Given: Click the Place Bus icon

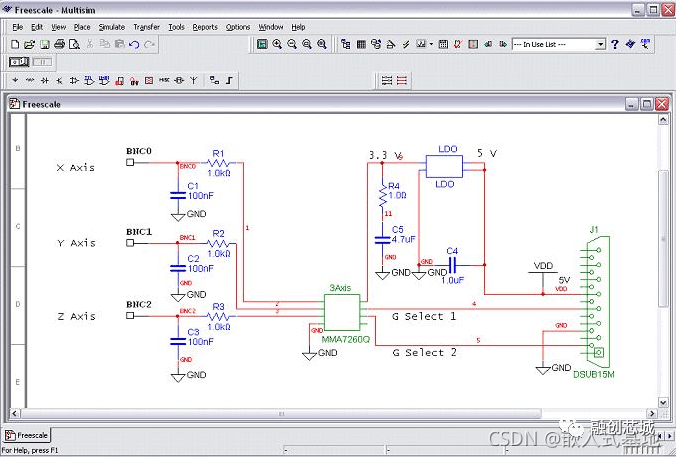Looking at the screenshot, I should click(229, 80).
